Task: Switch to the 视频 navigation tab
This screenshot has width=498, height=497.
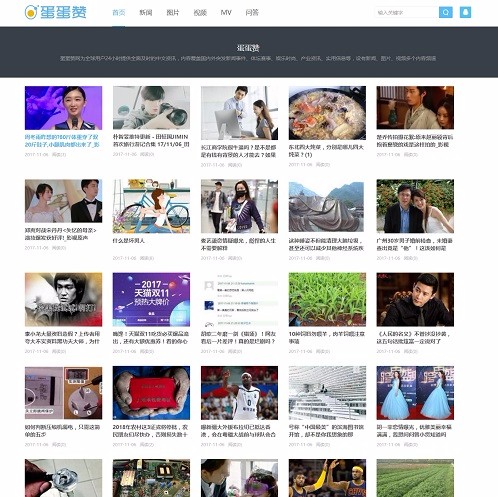Action: (x=200, y=13)
